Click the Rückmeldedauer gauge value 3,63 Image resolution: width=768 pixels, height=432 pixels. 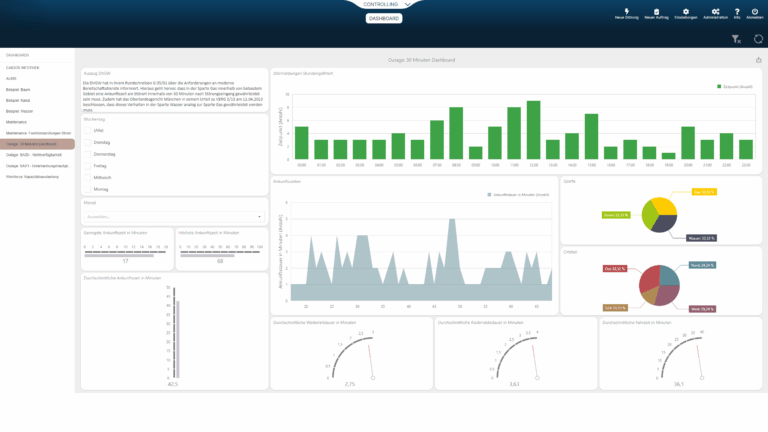coord(514,384)
